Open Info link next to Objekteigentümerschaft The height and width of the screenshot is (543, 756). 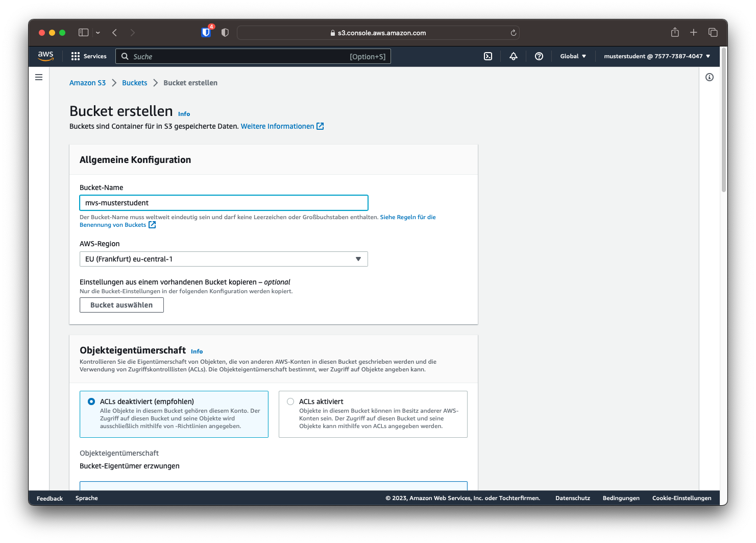(197, 351)
